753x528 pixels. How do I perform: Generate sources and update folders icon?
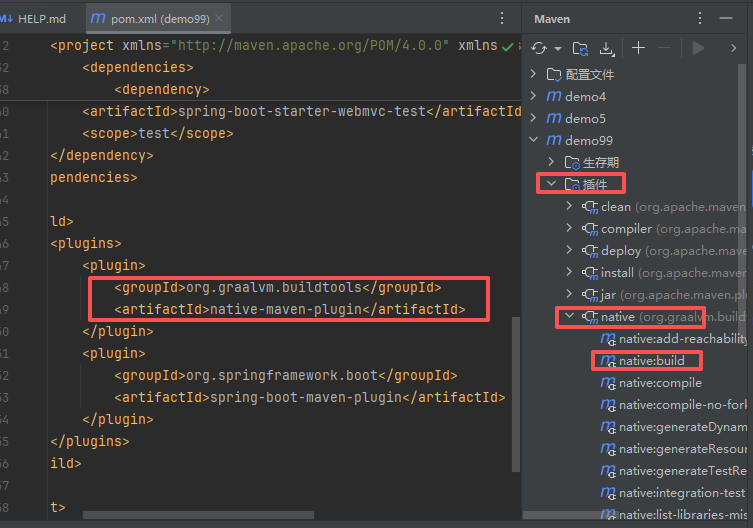[x=580, y=48]
